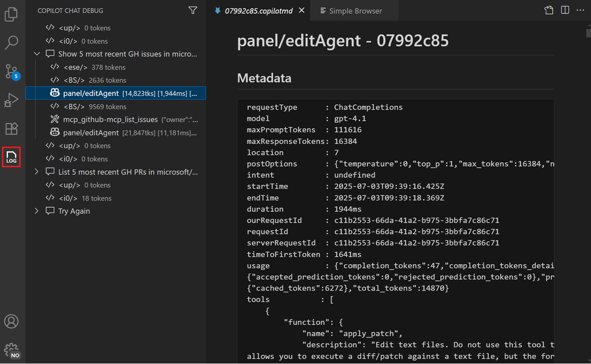This screenshot has width=591, height=364.
Task: Open the Search view
Action: [11, 43]
